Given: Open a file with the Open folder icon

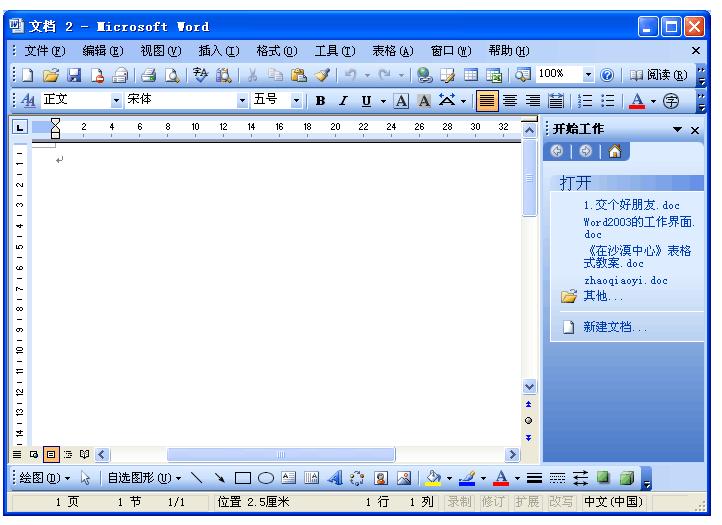Looking at the screenshot, I should (51, 75).
